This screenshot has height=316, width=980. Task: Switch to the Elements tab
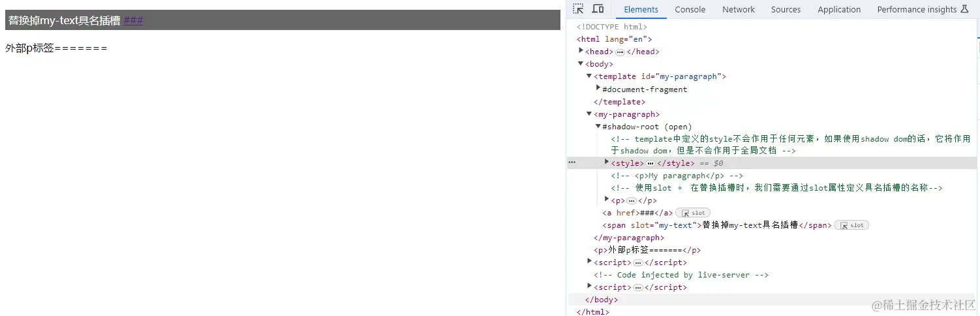[641, 9]
